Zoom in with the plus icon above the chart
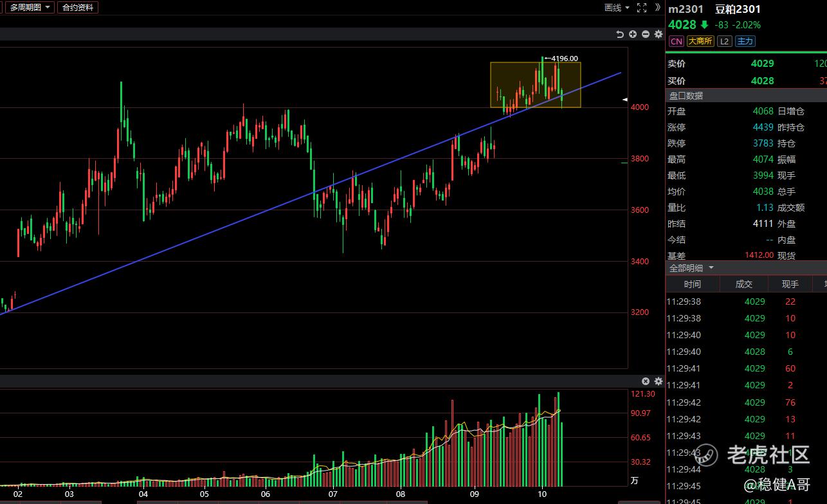 [633, 34]
